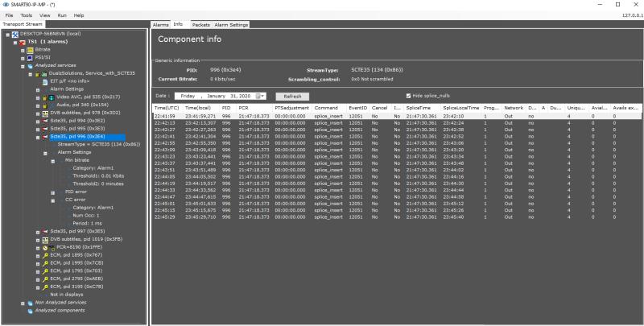Select the Transport Stream panel tab

pyautogui.click(x=23, y=24)
